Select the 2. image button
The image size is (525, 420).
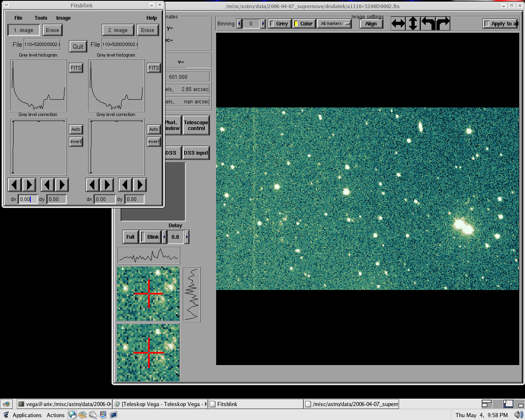(118, 30)
